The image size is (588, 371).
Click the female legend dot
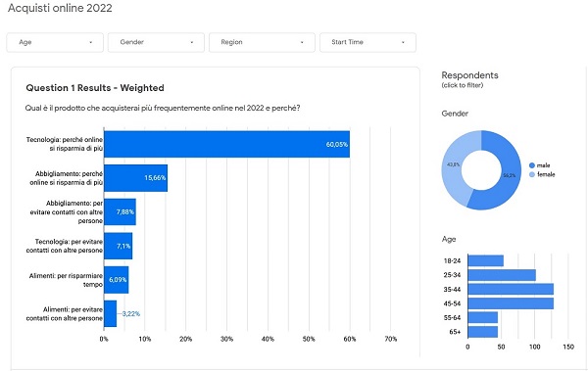[532, 174]
